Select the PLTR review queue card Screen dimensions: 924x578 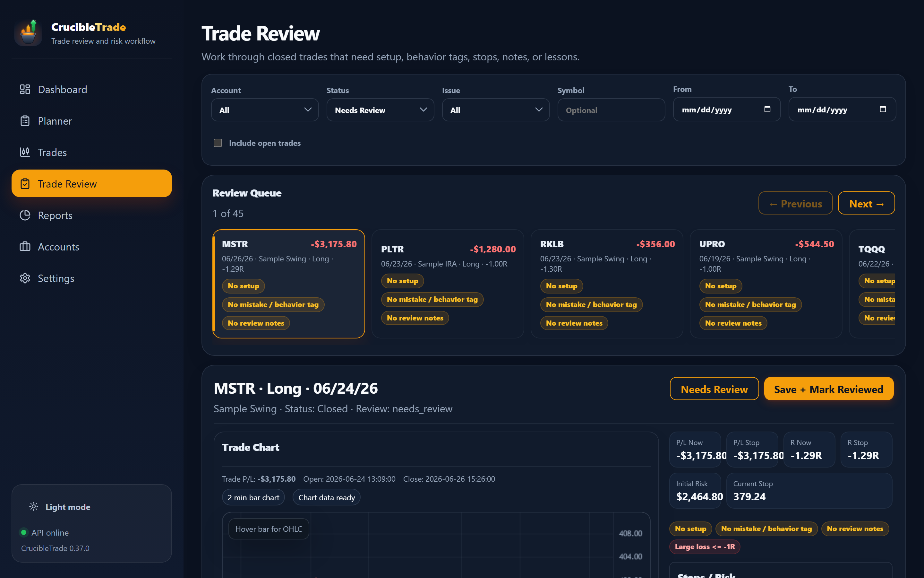pyautogui.click(x=448, y=284)
